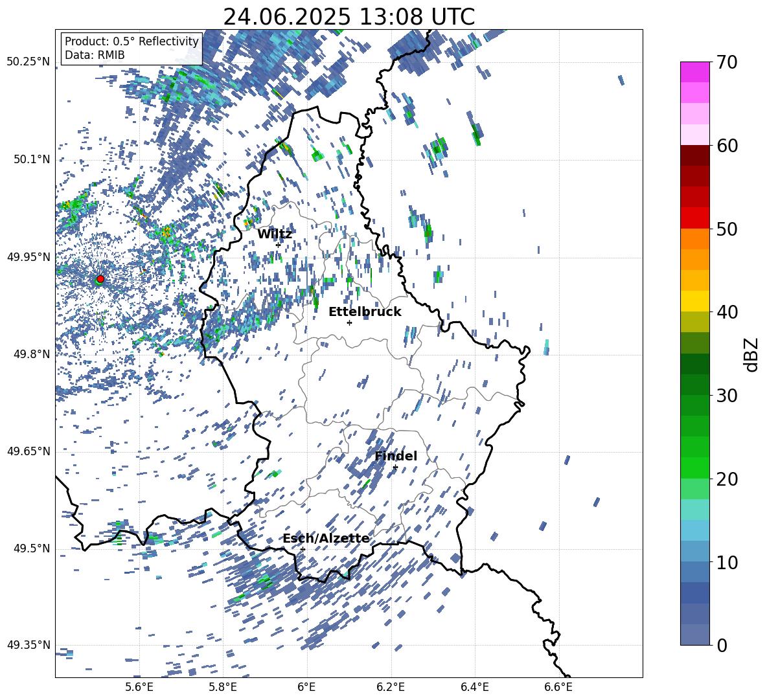Click the 5.6°E longitude label

coord(139,687)
